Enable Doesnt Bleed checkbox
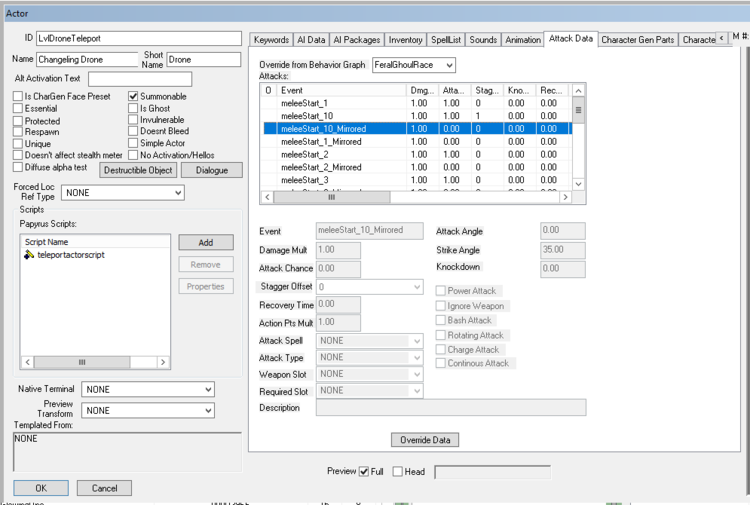Viewport: 750px width, 505px height. tap(133, 131)
